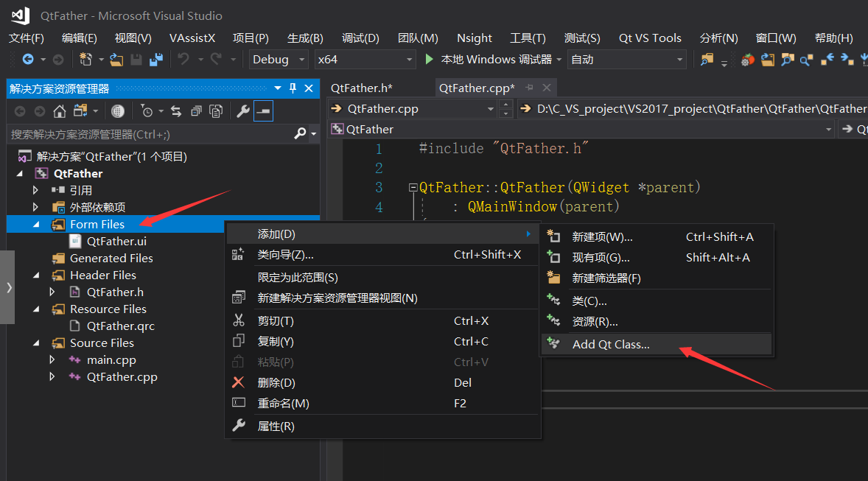The width and height of the screenshot is (868, 481).
Task: Select 删除(D) in the context menu
Action: point(382,382)
